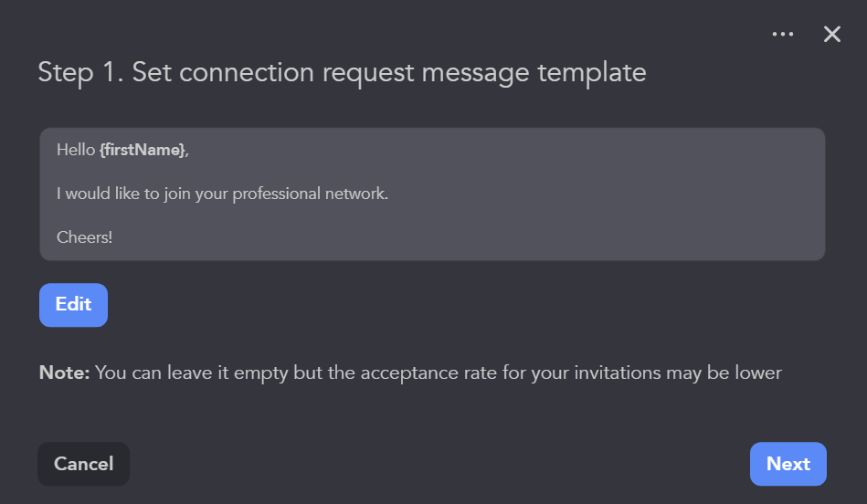Click the Step 1 heading text
Viewport: 867px width, 504px height.
pyautogui.click(x=80, y=72)
